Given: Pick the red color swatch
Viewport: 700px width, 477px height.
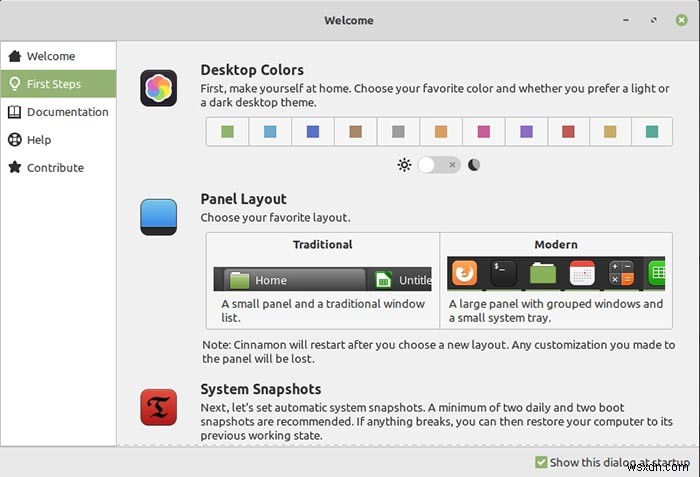Looking at the screenshot, I should pyautogui.click(x=568, y=132).
